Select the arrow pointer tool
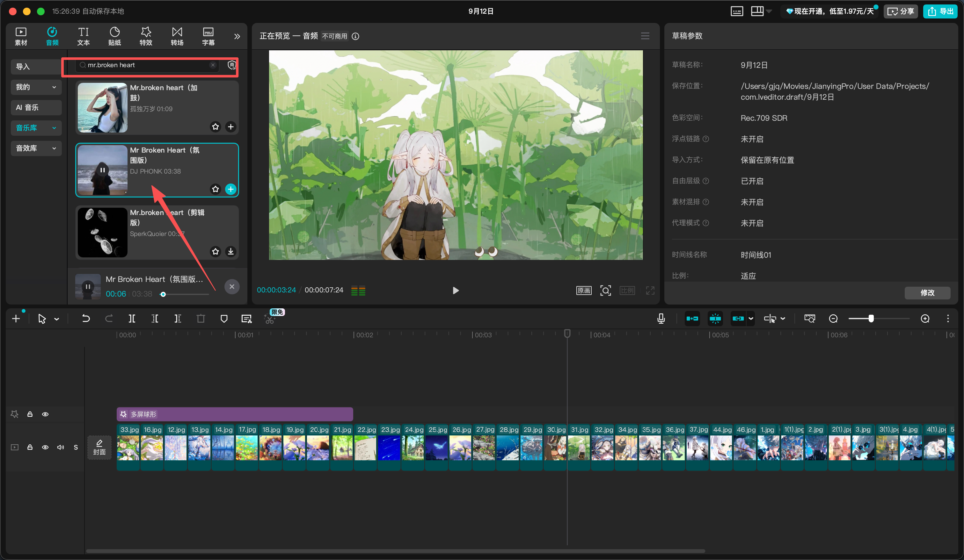This screenshot has height=560, width=964. tap(42, 319)
